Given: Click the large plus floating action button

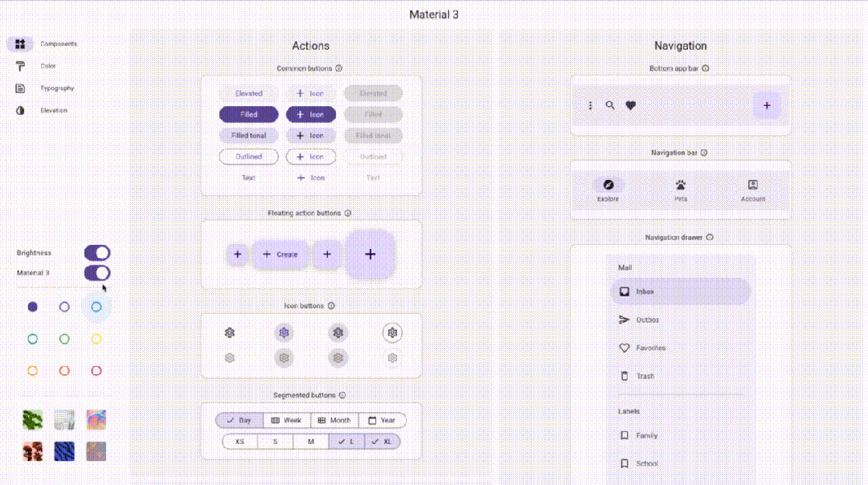Looking at the screenshot, I should [371, 255].
